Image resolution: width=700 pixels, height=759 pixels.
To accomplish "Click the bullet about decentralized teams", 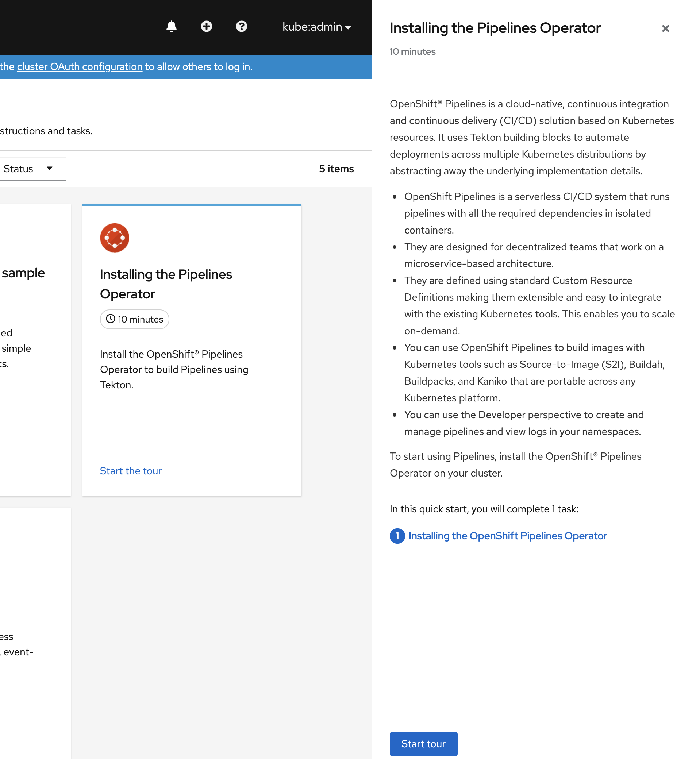I will (x=534, y=255).
